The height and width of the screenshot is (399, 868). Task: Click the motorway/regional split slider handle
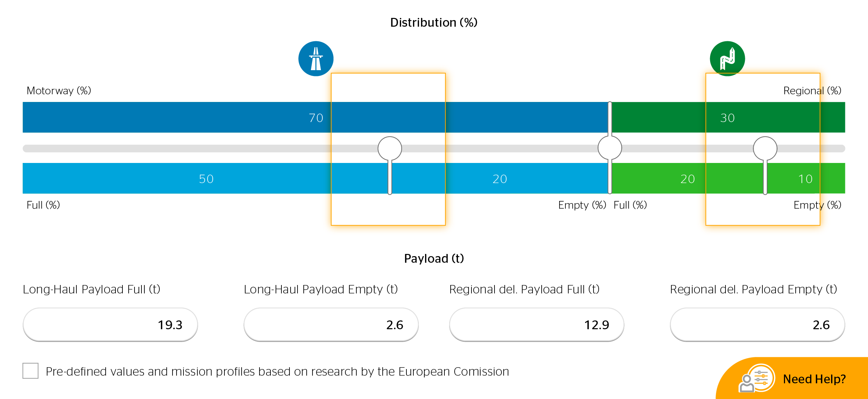(610, 148)
